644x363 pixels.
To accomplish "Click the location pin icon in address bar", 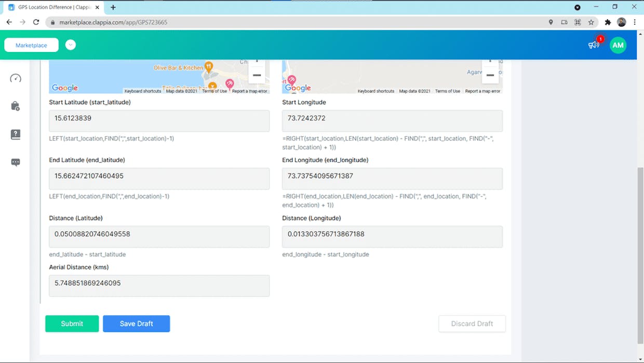I will pos(551,22).
